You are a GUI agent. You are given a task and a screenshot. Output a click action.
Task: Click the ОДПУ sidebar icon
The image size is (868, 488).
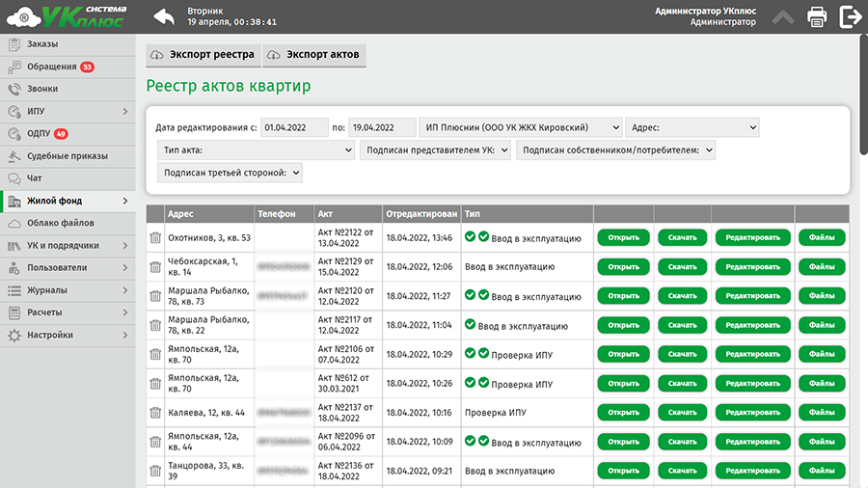click(x=14, y=134)
